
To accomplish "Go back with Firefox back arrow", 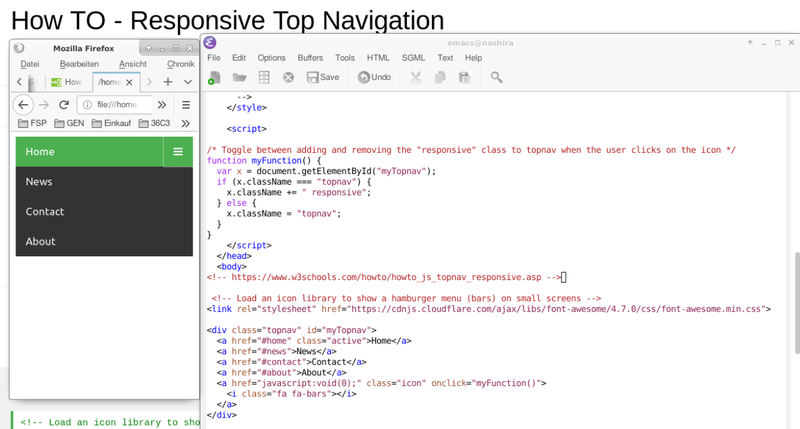I will [23, 105].
